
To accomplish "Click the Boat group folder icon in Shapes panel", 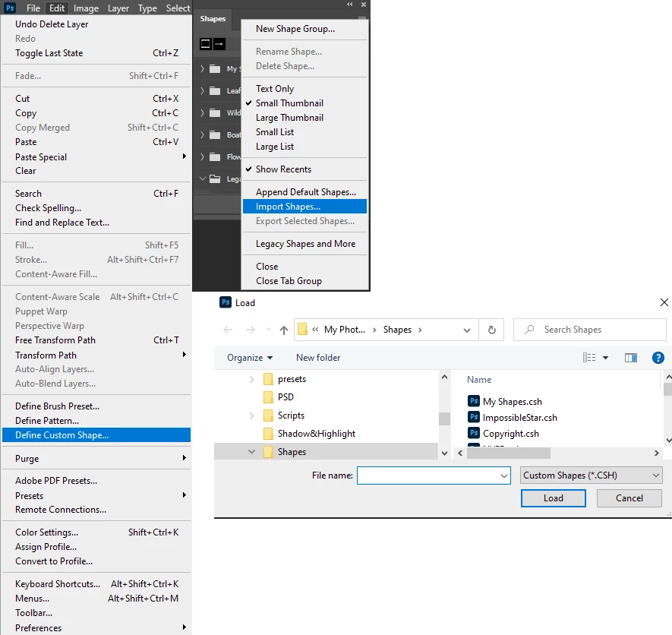I will (x=215, y=134).
